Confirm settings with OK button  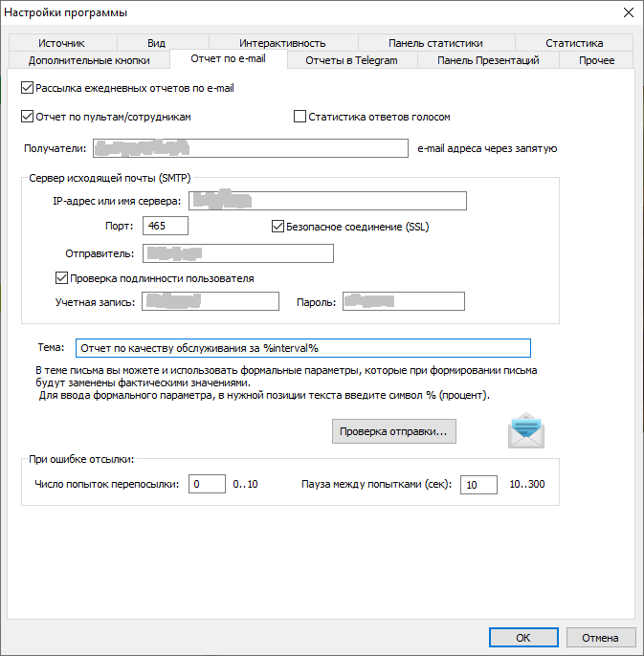(x=522, y=638)
